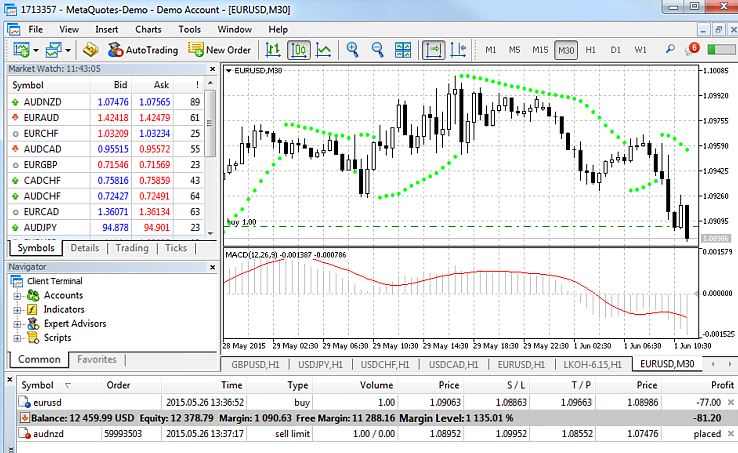
Task: Click the Tile Windows icon
Action: [x=403, y=49]
